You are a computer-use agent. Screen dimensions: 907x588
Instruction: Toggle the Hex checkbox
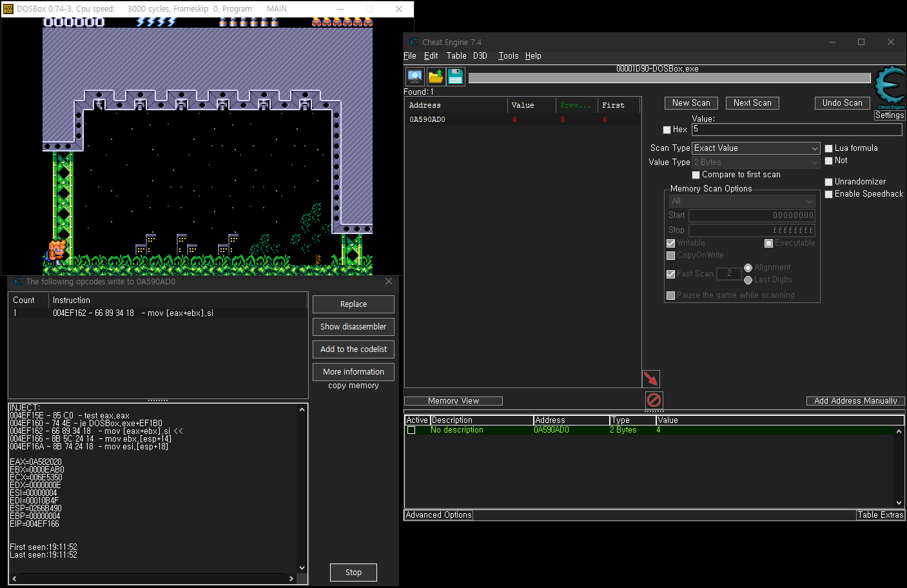(667, 130)
